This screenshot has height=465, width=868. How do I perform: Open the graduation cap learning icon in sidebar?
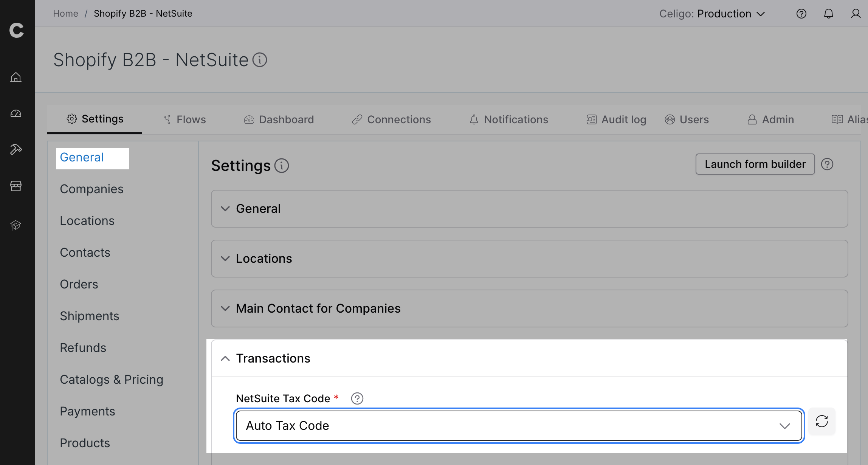pyautogui.click(x=16, y=225)
